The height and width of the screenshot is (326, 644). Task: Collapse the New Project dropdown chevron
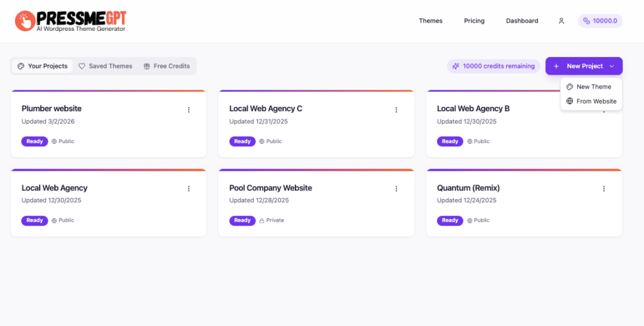611,66
